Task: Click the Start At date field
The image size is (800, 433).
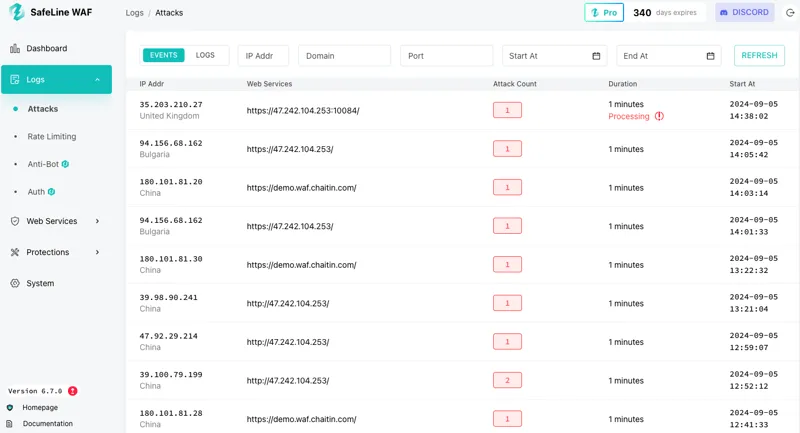Action: coord(555,56)
